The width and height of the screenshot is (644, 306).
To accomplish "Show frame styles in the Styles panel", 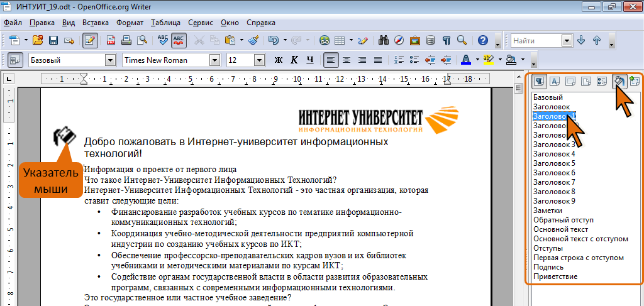I will click(570, 82).
